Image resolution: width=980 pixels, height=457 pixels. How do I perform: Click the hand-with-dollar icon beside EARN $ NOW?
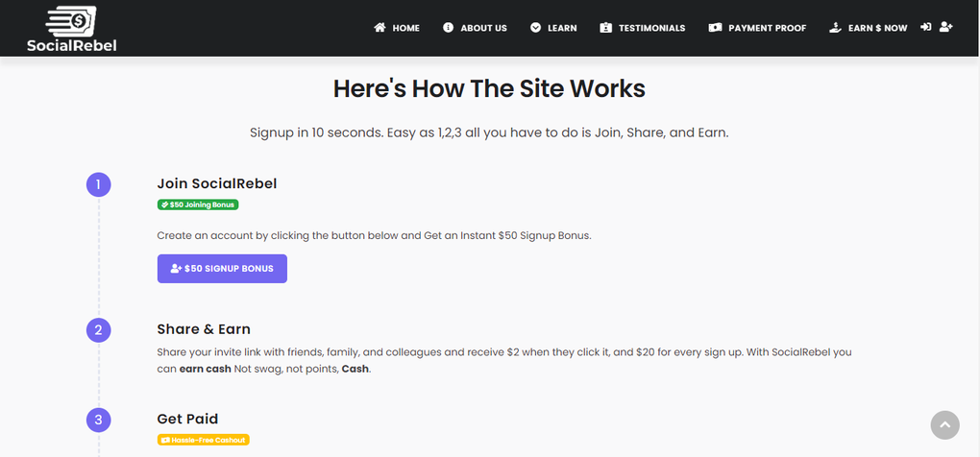tap(836, 28)
